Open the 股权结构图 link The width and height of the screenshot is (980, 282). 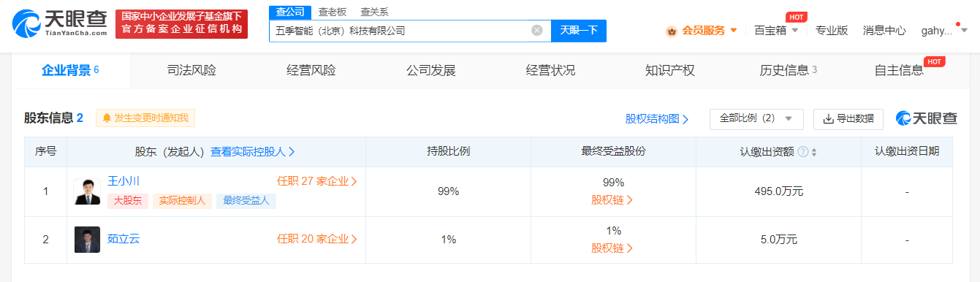click(657, 118)
